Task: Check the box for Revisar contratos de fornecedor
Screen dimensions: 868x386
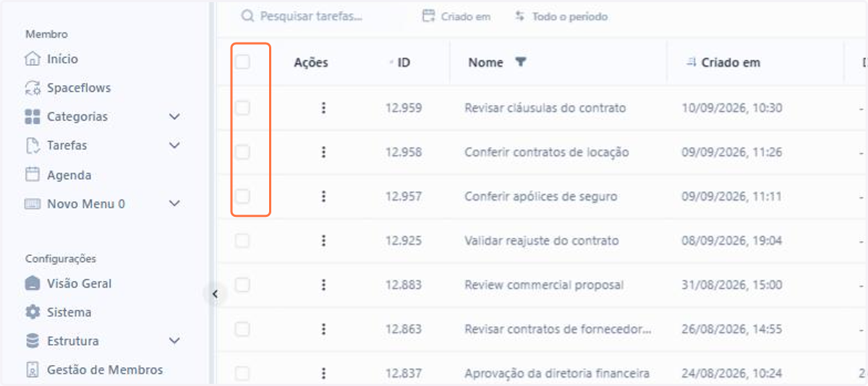Action: coord(242,329)
